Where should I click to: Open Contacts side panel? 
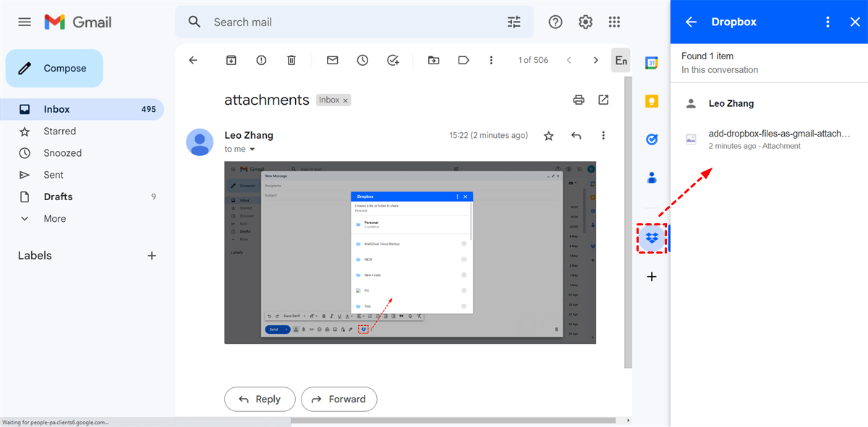(x=651, y=177)
